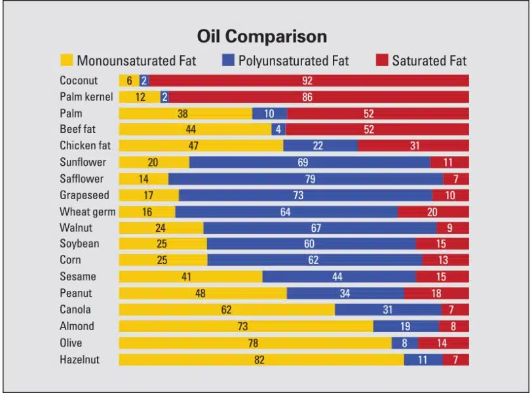Select the blue 69 segment for Sunflower
The image size is (532, 393).
click(310, 162)
